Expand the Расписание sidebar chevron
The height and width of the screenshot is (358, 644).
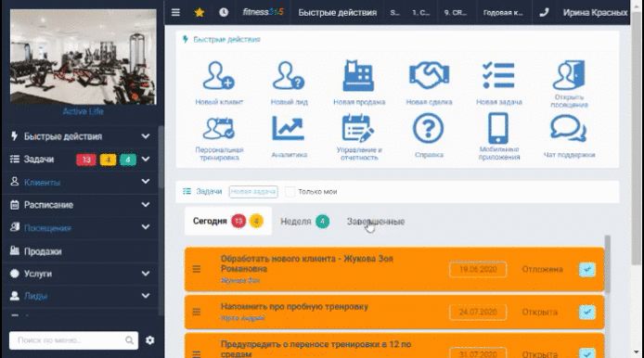tap(146, 204)
